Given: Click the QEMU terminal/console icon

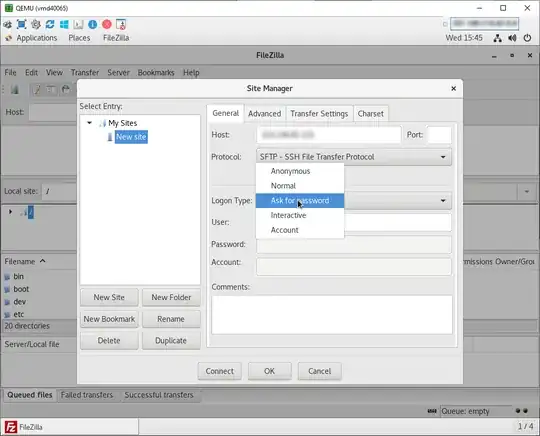Looking at the screenshot, I should pos(78,24).
